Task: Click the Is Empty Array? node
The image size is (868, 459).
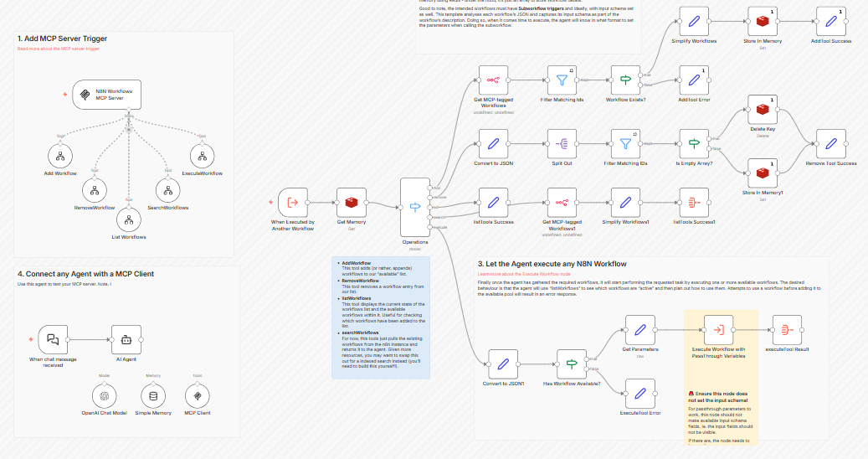Action: pyautogui.click(x=694, y=144)
